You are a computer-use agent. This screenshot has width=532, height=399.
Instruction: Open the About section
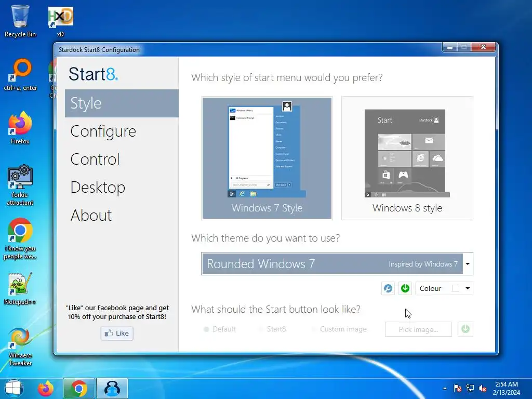tap(91, 216)
